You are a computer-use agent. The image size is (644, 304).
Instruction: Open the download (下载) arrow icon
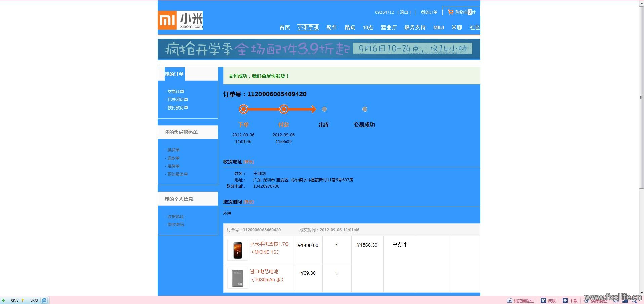coord(565,301)
